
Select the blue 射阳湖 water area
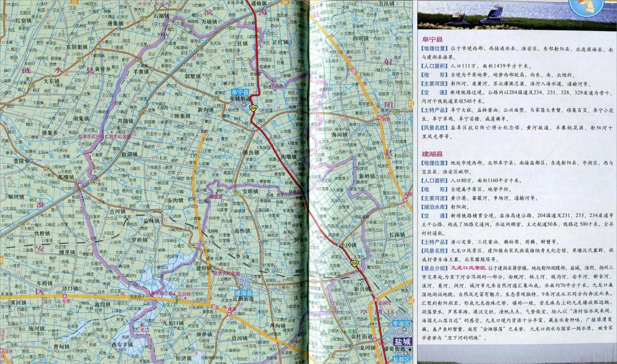(150, 284)
